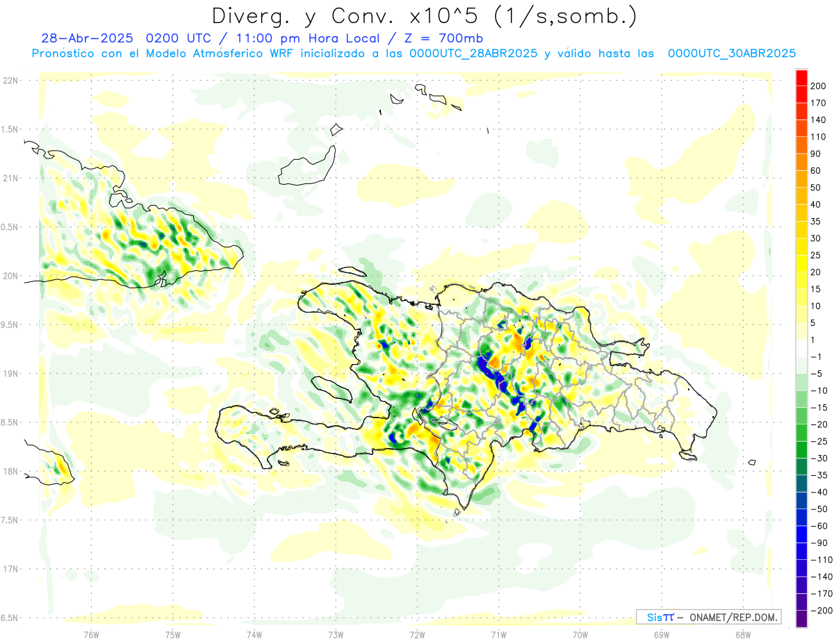Click the 7.5N latitude label
Screen dimensions: 834x644
[10, 520]
